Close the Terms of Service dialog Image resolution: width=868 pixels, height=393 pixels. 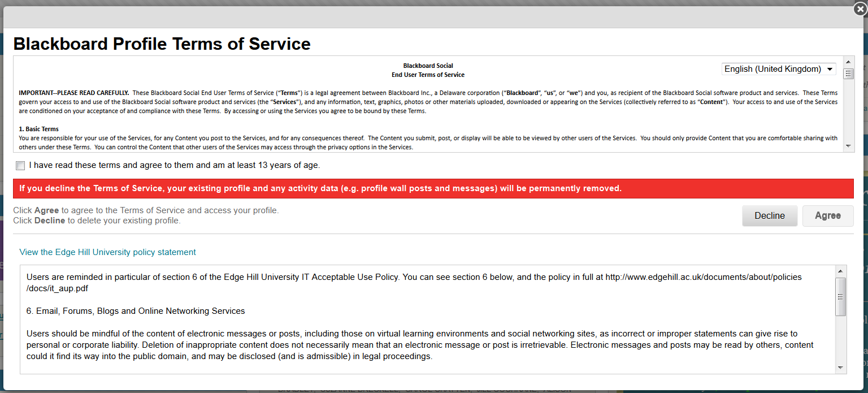coord(860,8)
